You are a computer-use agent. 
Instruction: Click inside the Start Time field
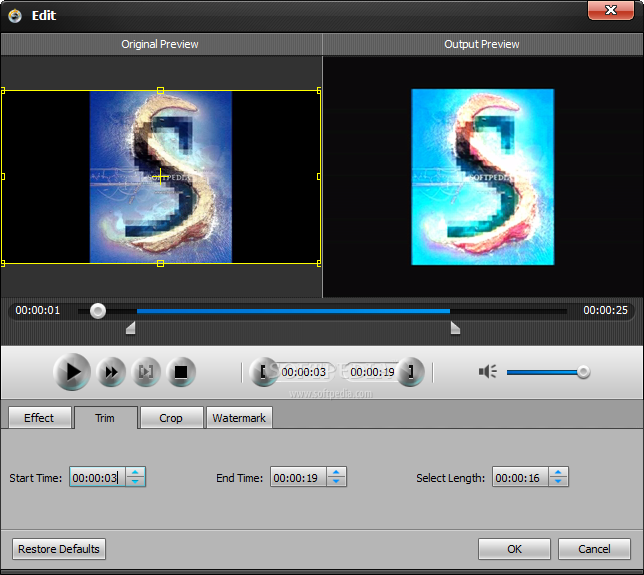[98, 477]
